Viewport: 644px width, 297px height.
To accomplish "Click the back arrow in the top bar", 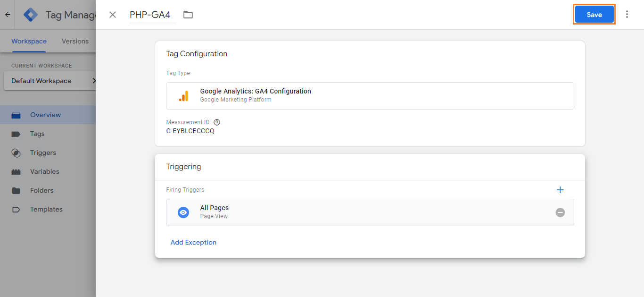I will 7,15.
